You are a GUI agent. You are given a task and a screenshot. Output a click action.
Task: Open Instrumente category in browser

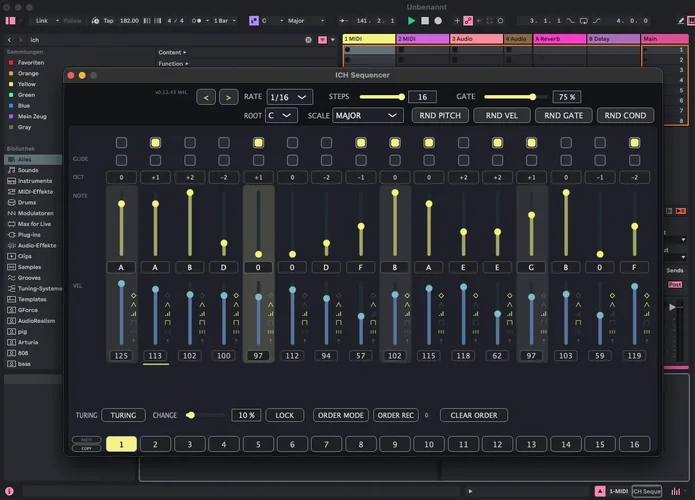(35, 181)
